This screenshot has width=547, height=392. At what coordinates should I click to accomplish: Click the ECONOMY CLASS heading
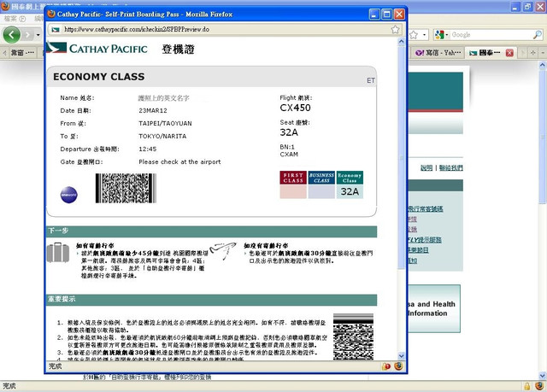pyautogui.click(x=99, y=77)
